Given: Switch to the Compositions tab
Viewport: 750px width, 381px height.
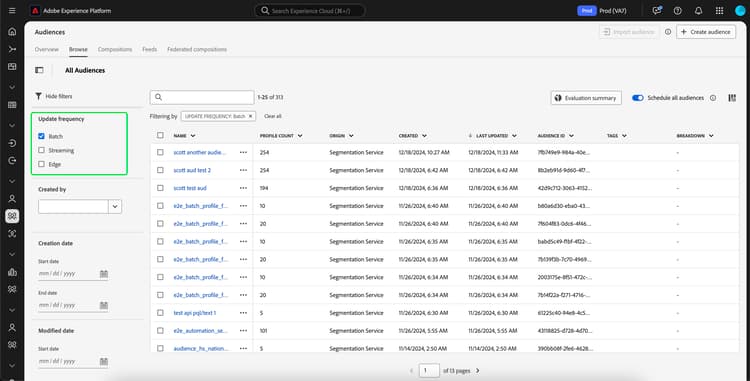Looking at the screenshot, I should point(115,49).
